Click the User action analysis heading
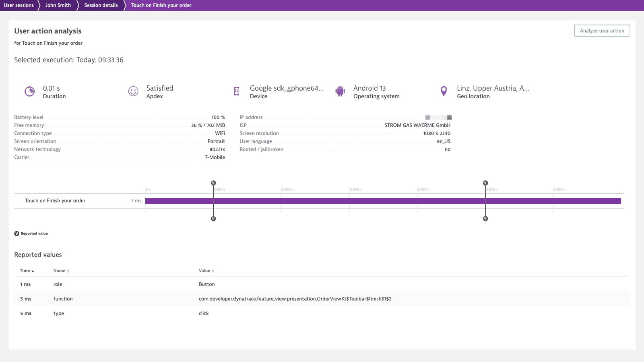This screenshot has width=644, height=362. click(x=48, y=31)
